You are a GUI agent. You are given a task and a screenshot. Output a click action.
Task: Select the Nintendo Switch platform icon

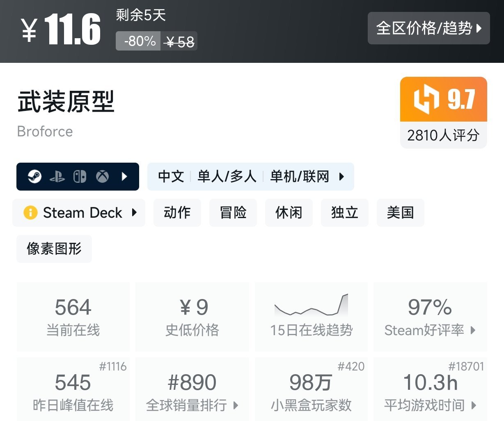point(80,177)
